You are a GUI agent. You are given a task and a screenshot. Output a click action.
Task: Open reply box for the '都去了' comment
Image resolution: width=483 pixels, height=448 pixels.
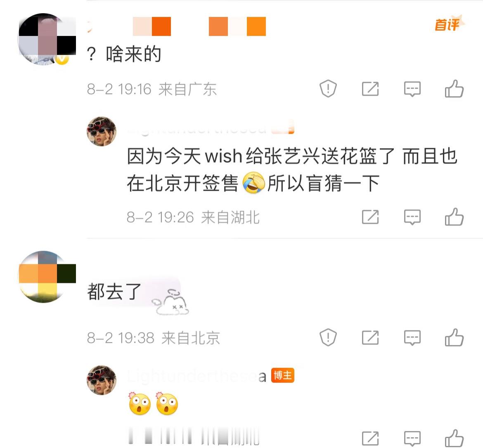tap(412, 337)
